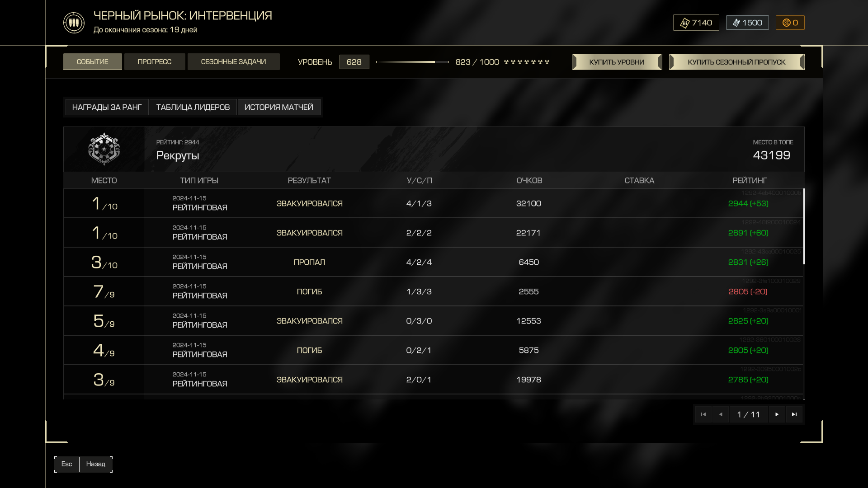Jump to last match history page
Viewport: 868px width, 488px height.
tap(794, 414)
